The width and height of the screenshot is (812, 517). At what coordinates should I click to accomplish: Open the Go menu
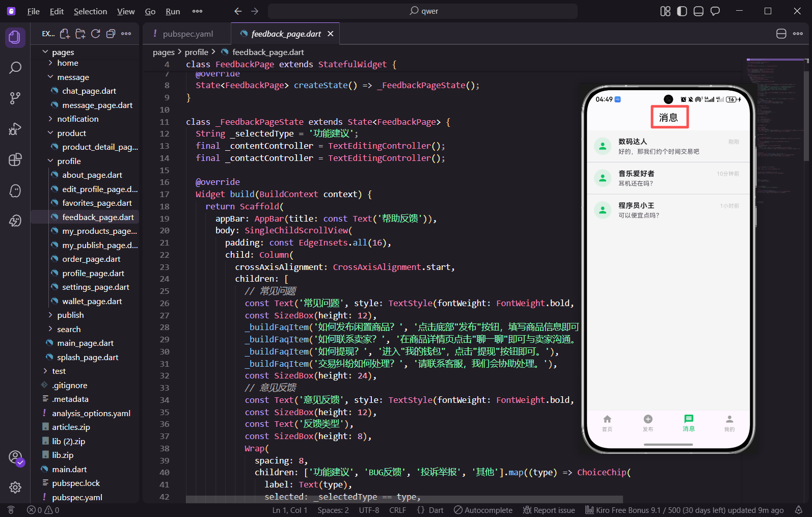point(150,11)
